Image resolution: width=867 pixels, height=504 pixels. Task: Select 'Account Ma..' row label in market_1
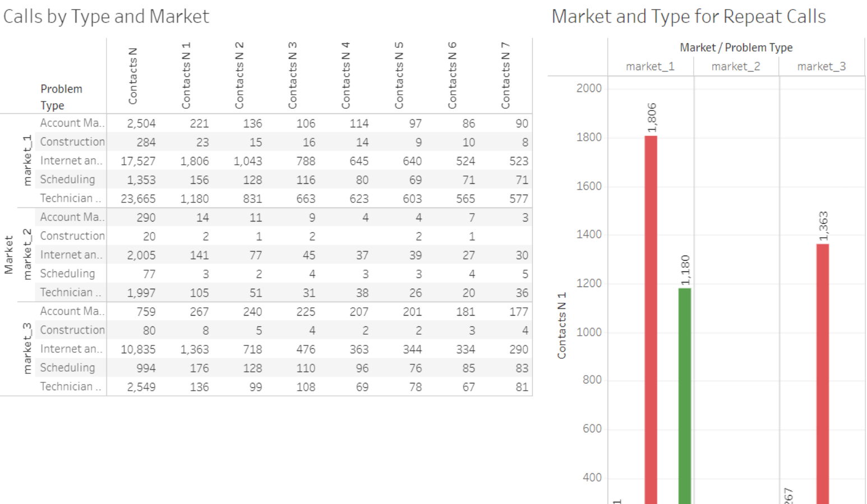72,123
